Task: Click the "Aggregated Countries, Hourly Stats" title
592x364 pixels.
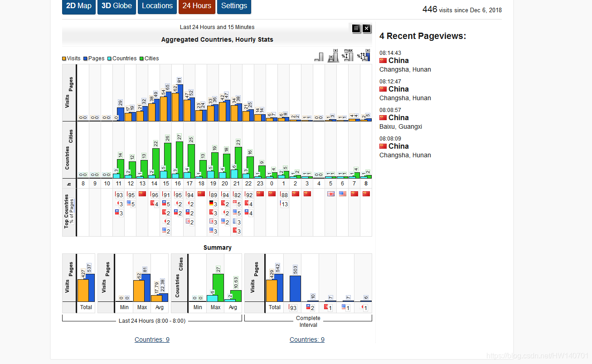Action: coord(217,39)
